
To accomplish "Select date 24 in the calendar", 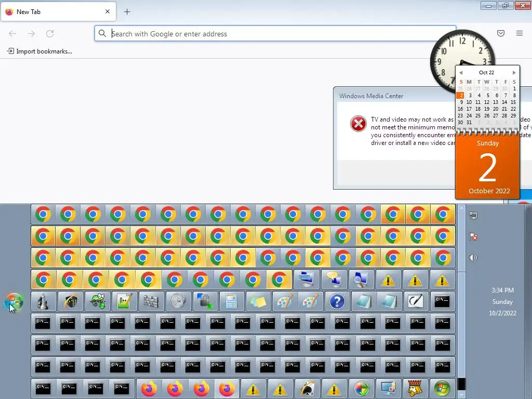I will click(469, 116).
